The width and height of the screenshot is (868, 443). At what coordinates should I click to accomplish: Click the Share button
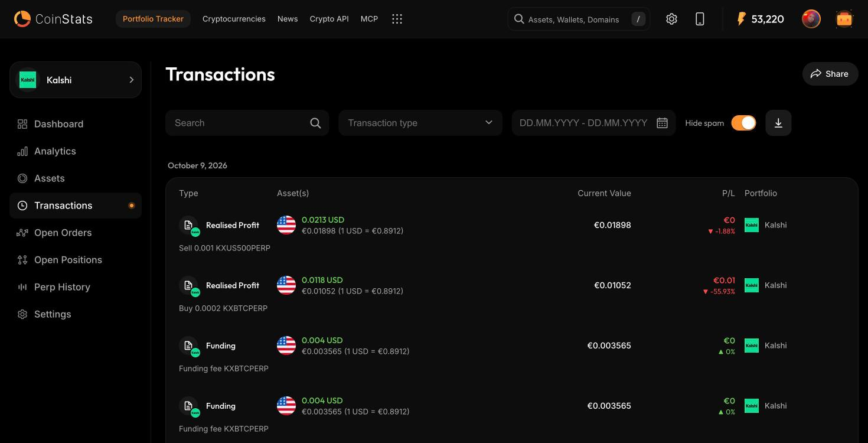pyautogui.click(x=830, y=74)
